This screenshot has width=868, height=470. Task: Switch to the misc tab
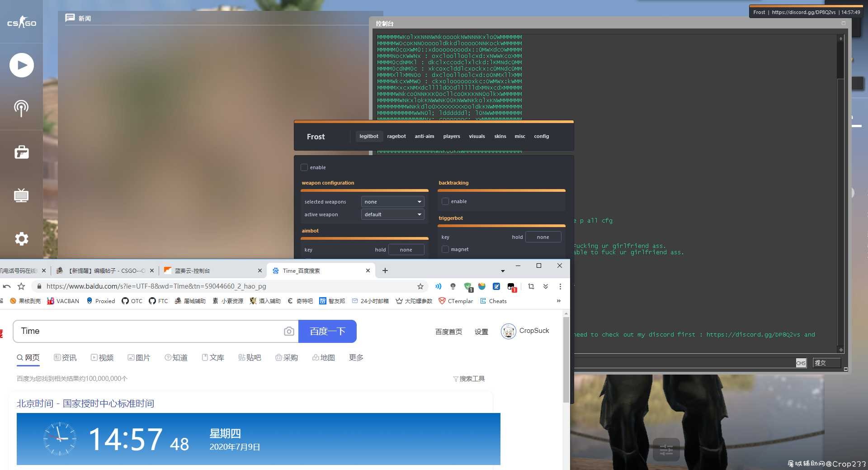[520, 136]
